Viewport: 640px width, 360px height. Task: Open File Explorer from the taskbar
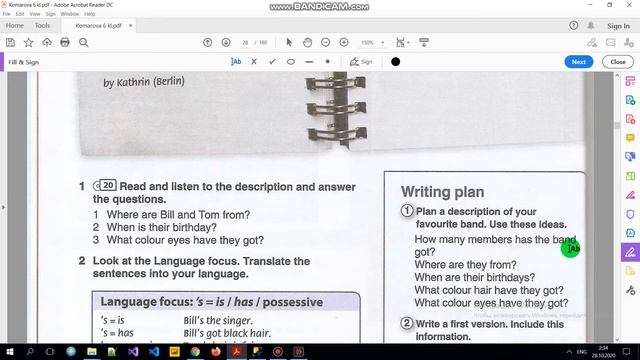pos(92,351)
